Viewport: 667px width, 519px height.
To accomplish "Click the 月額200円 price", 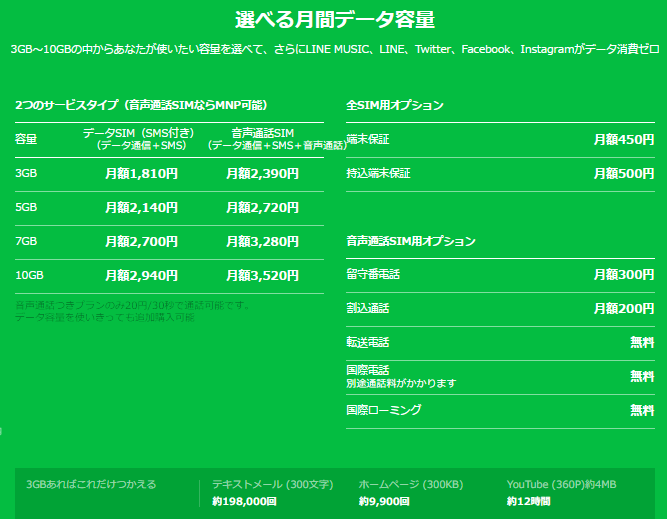I will click(x=624, y=309).
